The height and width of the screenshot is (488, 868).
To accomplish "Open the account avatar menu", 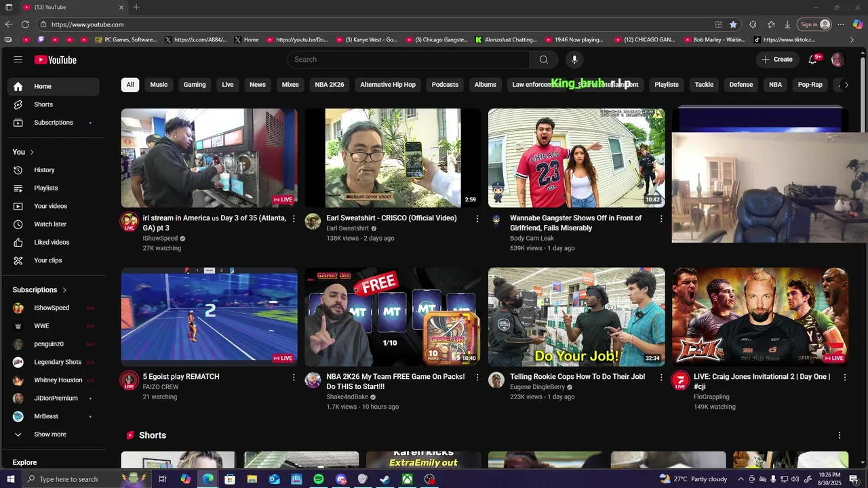I will click(837, 60).
